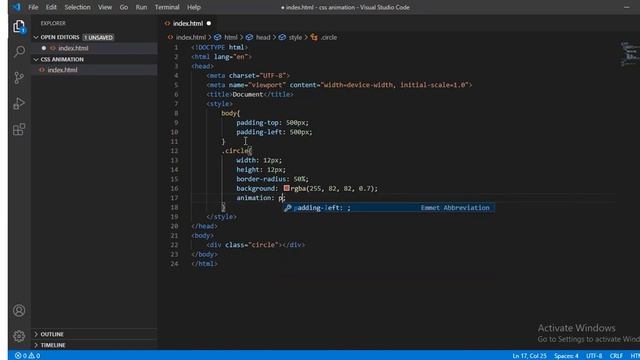Click index.html in the breadcrumb
Screen dimensions: 640x360
click(191, 37)
